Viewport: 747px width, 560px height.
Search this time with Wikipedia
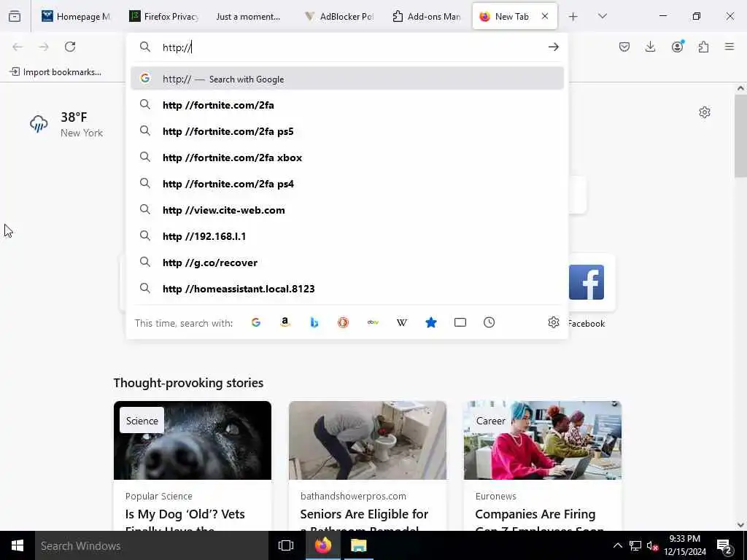tap(402, 322)
